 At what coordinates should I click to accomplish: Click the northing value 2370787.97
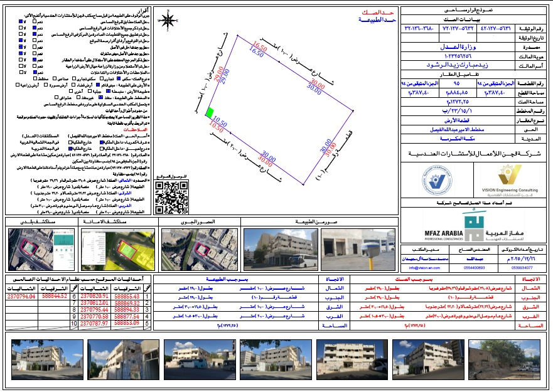pos(94,323)
